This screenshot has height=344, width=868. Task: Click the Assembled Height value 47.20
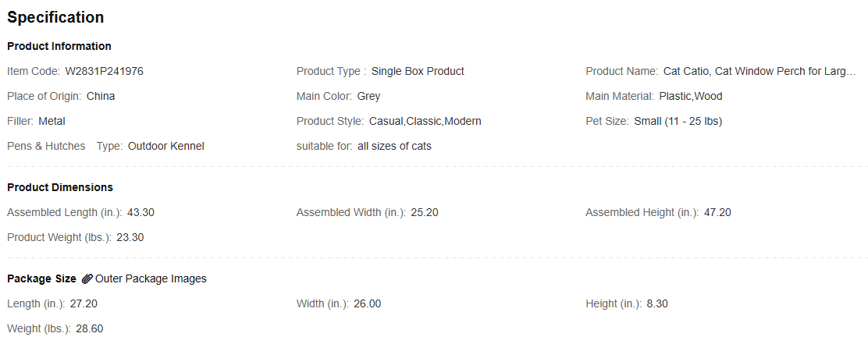click(717, 212)
